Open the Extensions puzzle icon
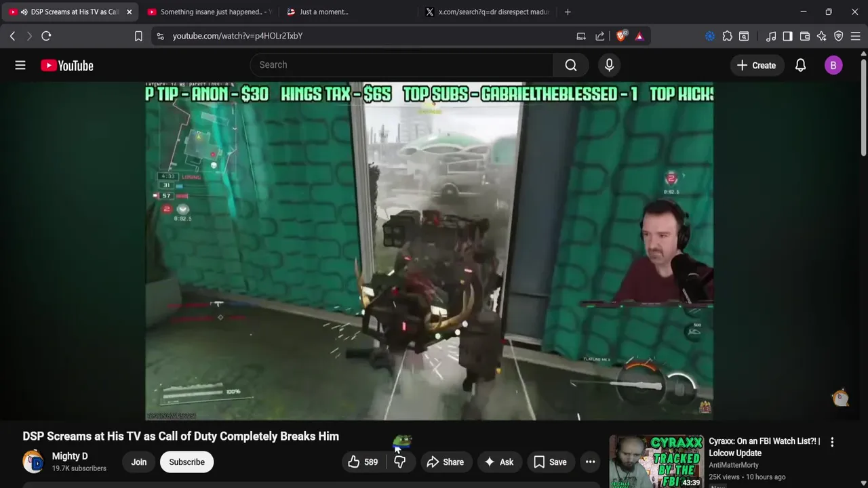868x488 pixels. tap(727, 36)
